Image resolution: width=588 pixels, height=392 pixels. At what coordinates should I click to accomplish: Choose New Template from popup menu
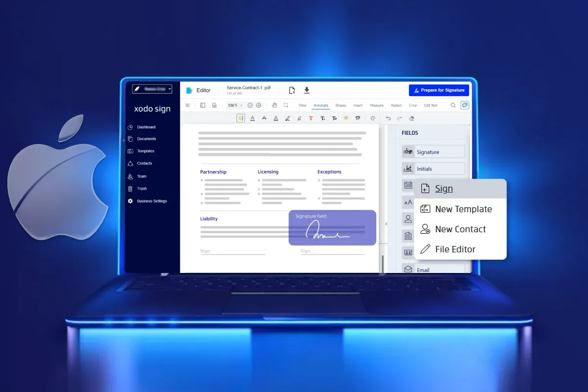(x=463, y=209)
